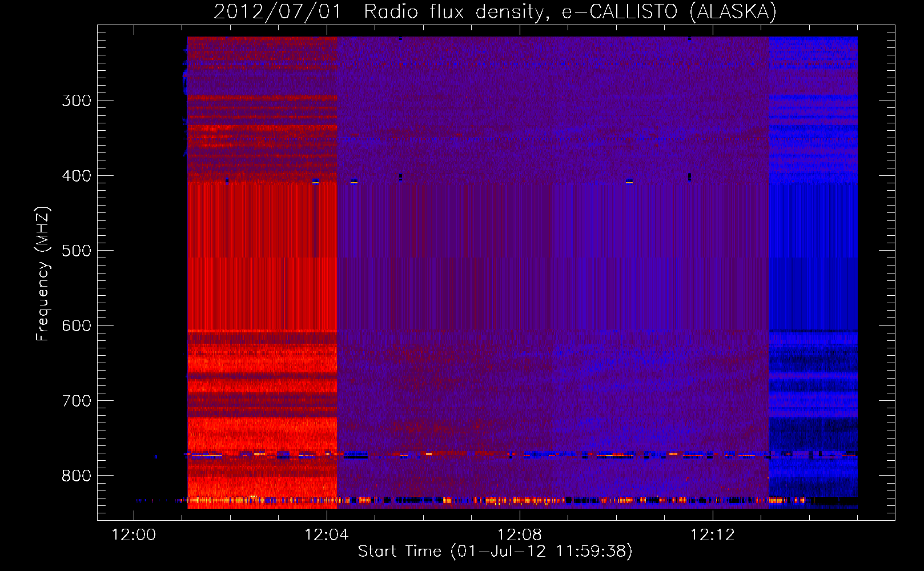Viewport: 924px width, 571px height.
Task: Click the 12:12 time tick label
Action: tap(713, 535)
